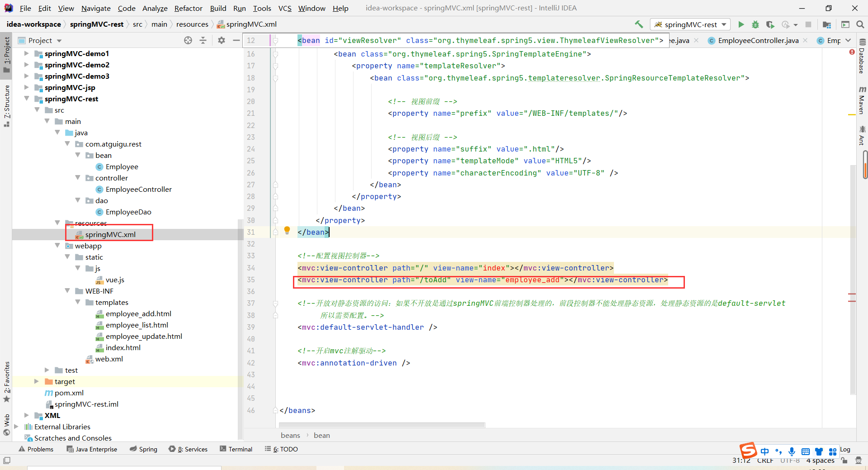Select index.html in the templates folder

click(x=123, y=347)
